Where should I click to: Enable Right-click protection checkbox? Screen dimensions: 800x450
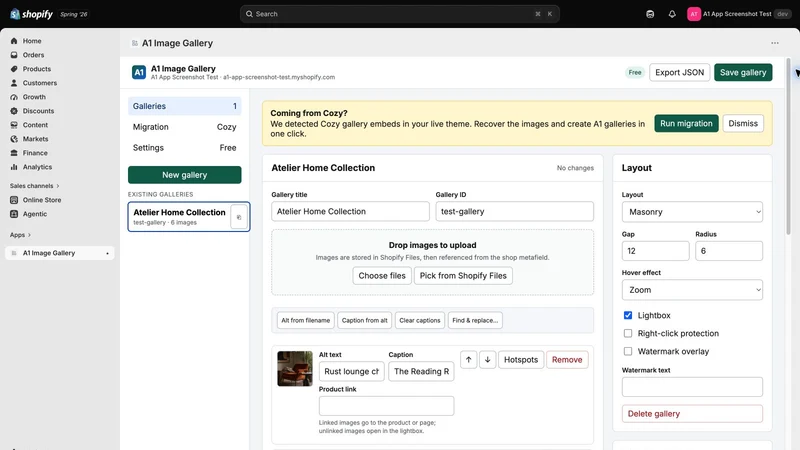(628, 333)
